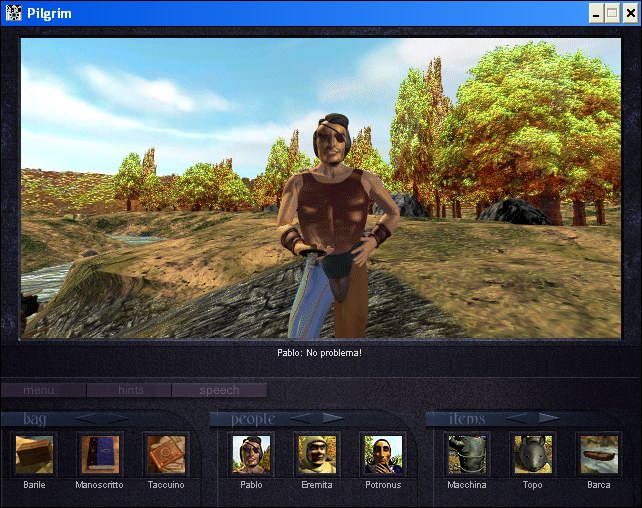Click the subtitle text 'Pablo: No problema!'
Screen dimensions: 642x508
click(x=319, y=352)
